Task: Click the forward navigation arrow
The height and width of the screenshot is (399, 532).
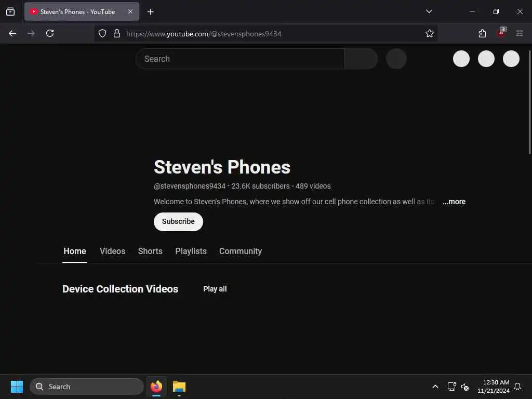Action: click(31, 33)
